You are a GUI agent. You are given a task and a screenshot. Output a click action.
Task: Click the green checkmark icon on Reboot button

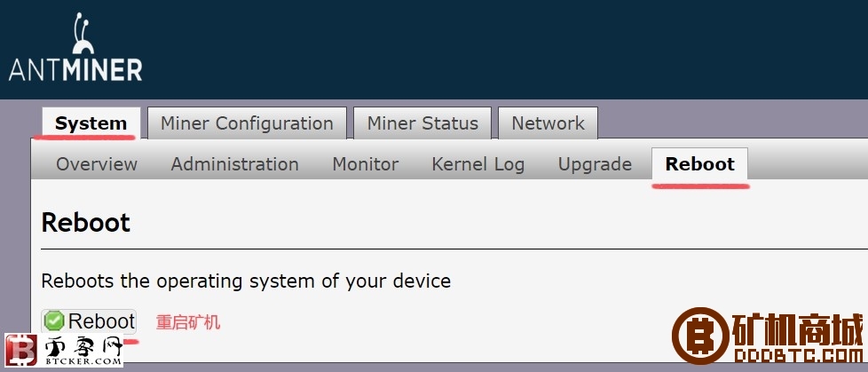(x=54, y=321)
